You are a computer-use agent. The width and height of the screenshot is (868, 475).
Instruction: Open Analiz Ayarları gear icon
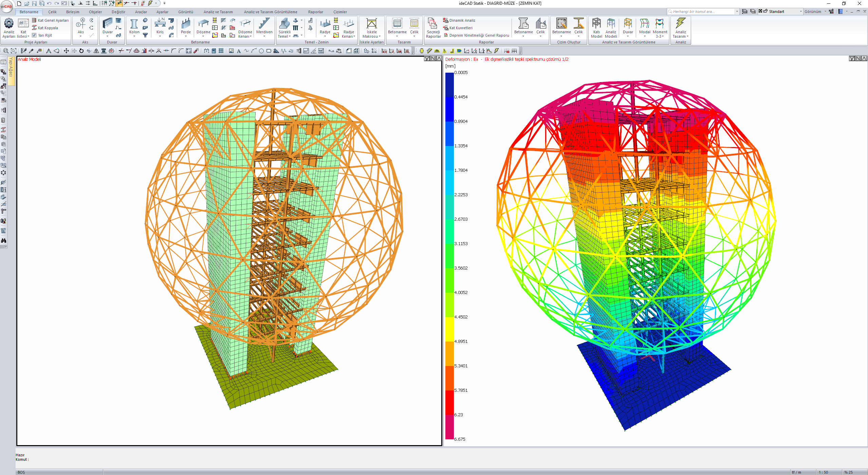(x=8, y=24)
